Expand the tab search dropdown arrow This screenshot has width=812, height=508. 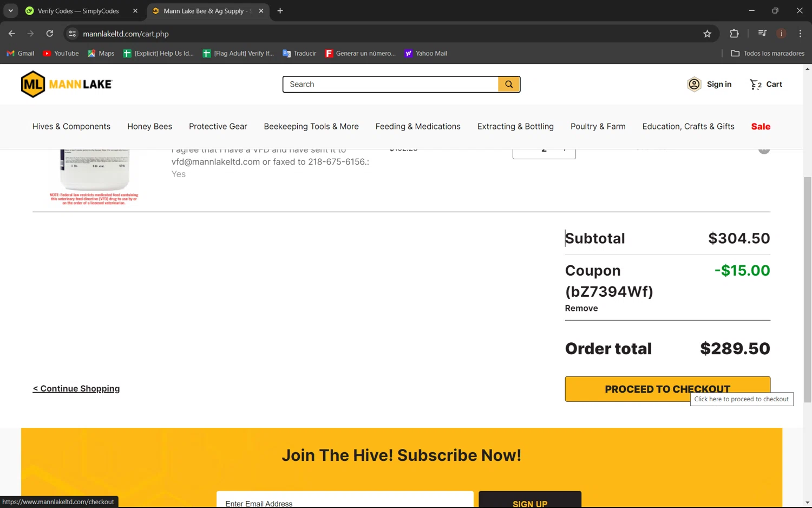coord(10,11)
